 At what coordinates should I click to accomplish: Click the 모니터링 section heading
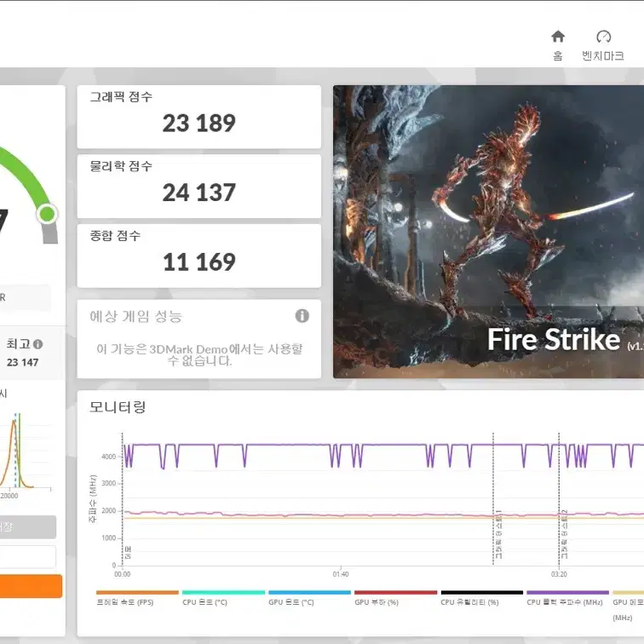tap(118, 407)
